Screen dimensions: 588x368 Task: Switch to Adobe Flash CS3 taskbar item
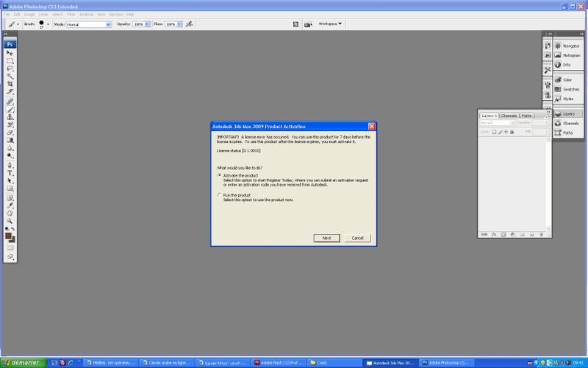coord(279,363)
